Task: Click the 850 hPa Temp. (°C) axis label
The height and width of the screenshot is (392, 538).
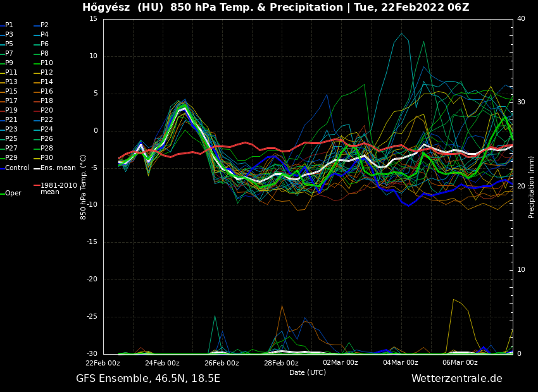Action: coord(84,187)
